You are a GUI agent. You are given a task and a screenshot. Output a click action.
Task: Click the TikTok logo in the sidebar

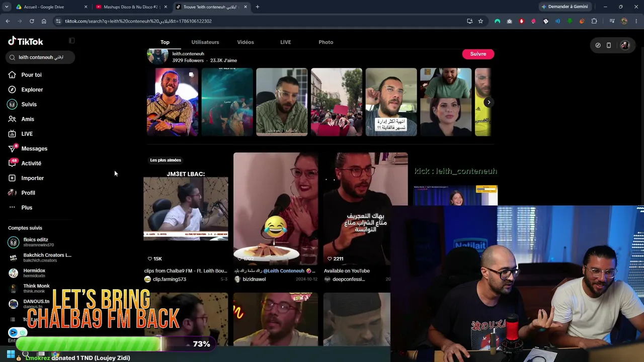click(x=26, y=41)
